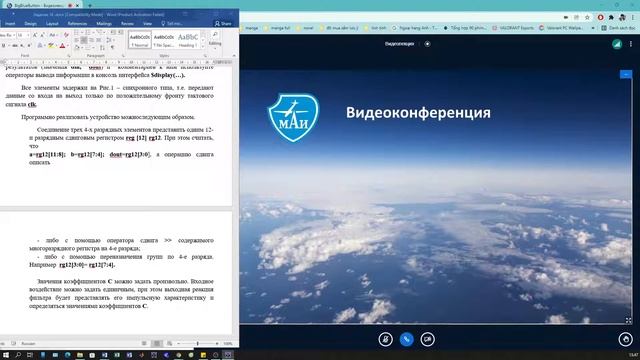Switch to Print Layout view

point(157,343)
